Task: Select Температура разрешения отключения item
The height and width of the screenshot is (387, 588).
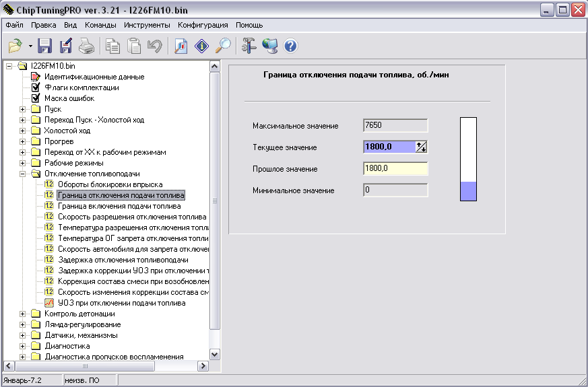Action: 133,227
